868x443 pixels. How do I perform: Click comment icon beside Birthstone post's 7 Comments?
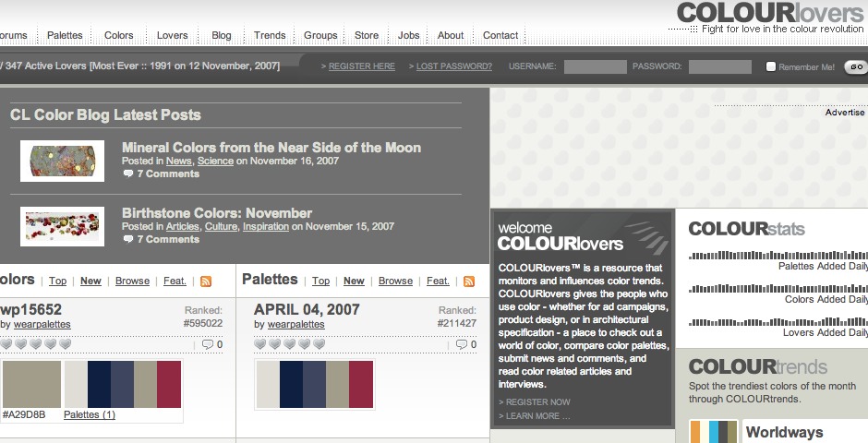pyautogui.click(x=127, y=239)
